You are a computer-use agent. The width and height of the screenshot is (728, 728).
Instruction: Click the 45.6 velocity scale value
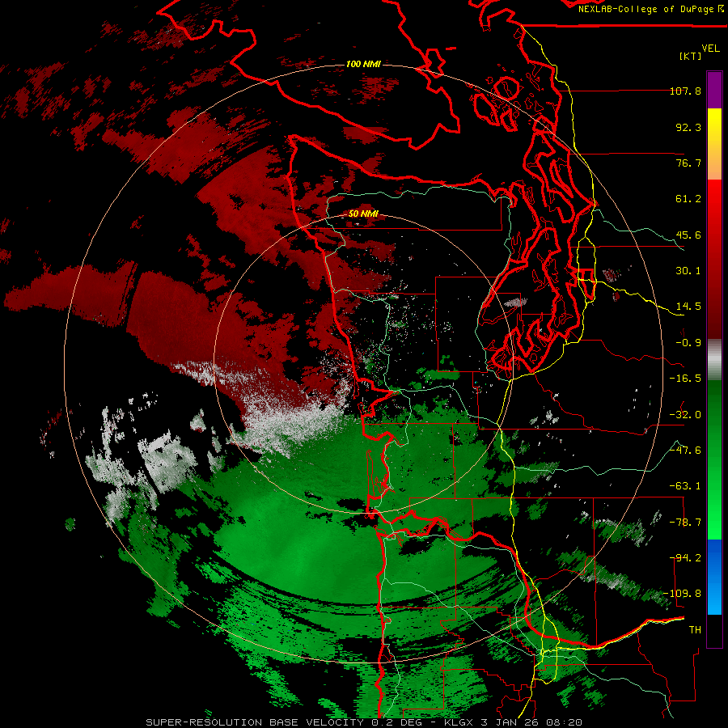click(688, 235)
